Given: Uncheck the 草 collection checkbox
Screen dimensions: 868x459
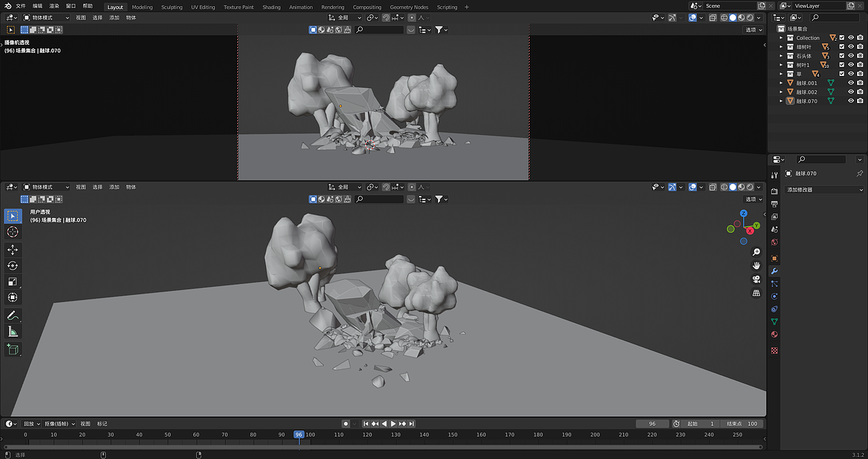Looking at the screenshot, I should pos(842,74).
